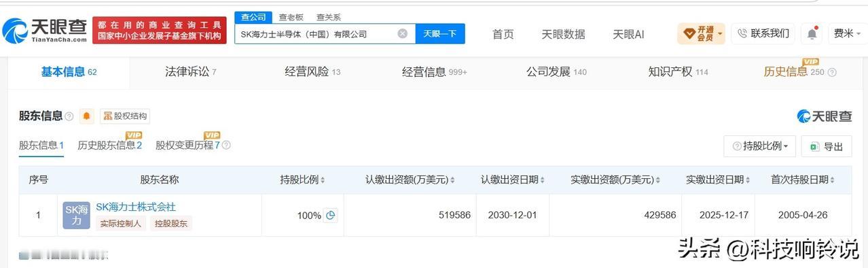Open 天眼数据 in top navigation
This screenshot has height=268, width=868.
click(x=563, y=34)
